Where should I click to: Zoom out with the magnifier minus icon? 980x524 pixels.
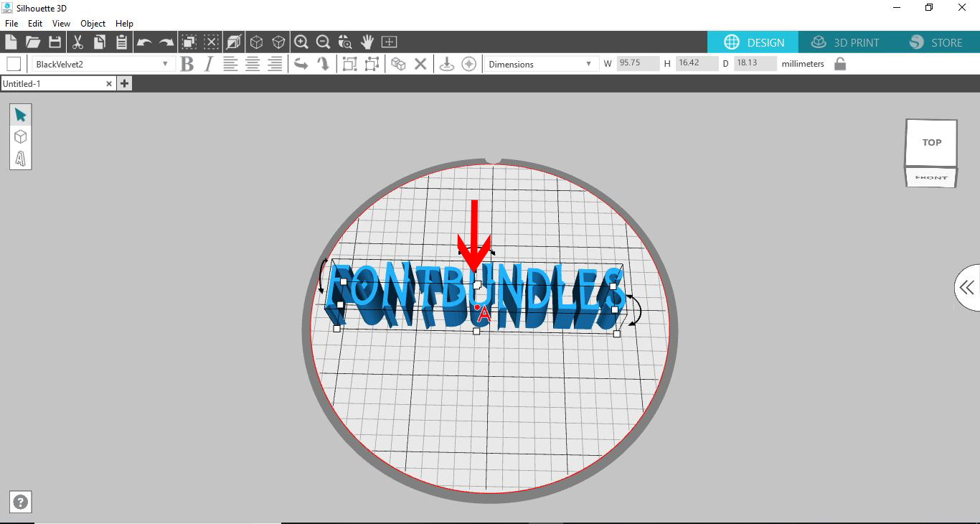(323, 42)
